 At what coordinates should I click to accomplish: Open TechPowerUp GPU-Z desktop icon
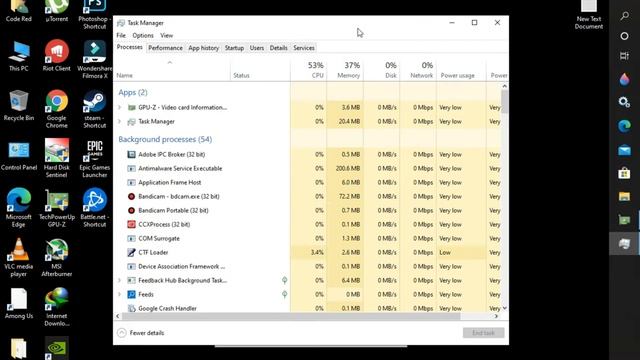click(56, 208)
